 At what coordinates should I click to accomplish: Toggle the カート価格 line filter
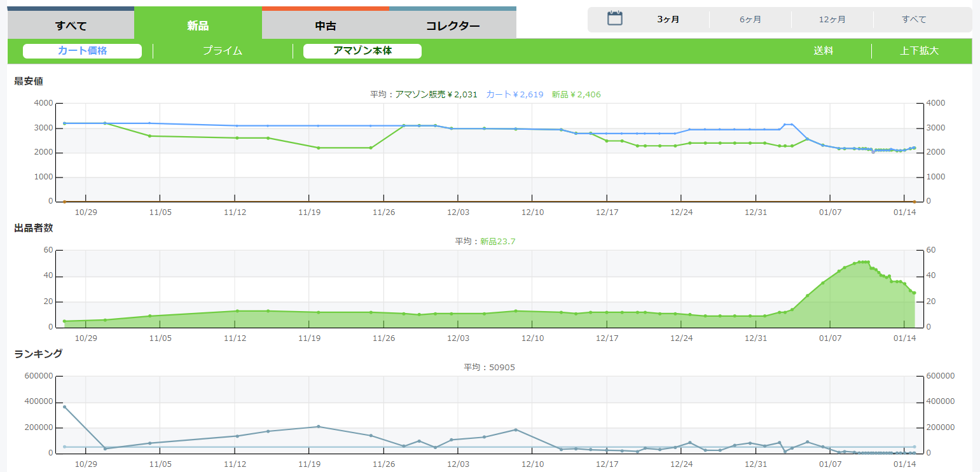(82, 51)
